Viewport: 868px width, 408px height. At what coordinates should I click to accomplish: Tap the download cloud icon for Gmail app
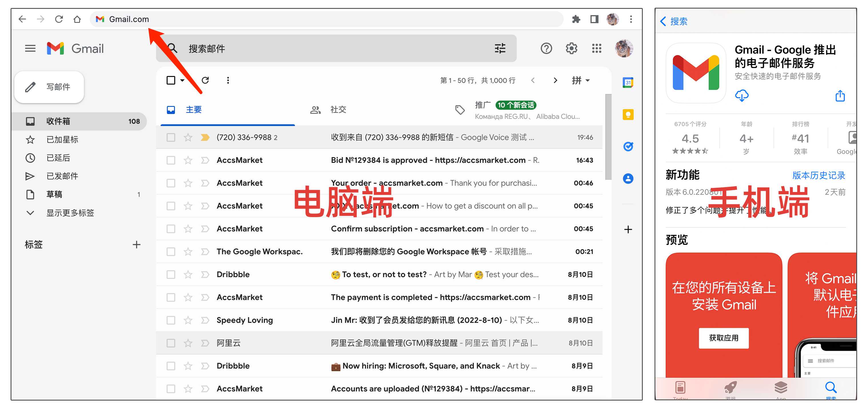click(742, 96)
